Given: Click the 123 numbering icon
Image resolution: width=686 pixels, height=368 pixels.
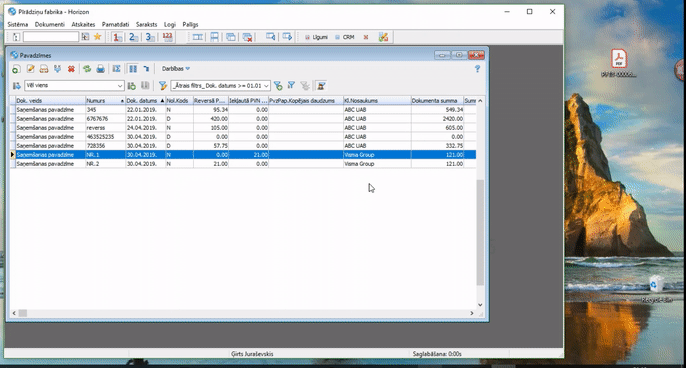Looking at the screenshot, I should pos(168,37).
